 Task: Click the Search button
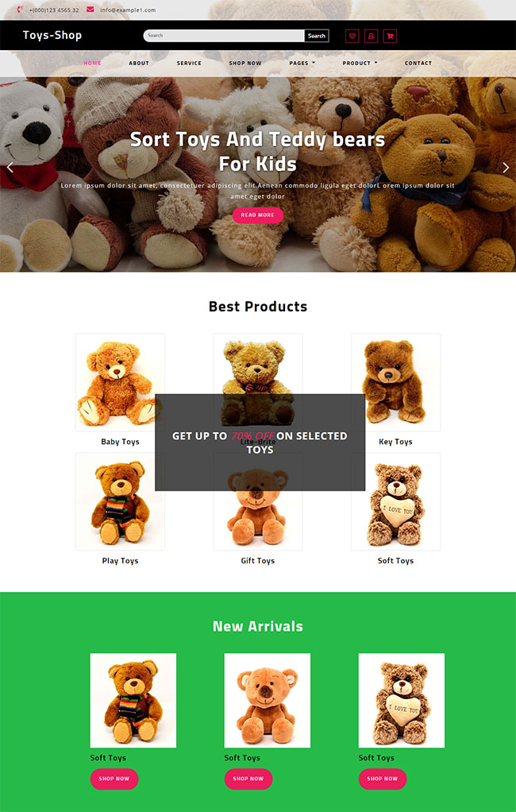317,36
